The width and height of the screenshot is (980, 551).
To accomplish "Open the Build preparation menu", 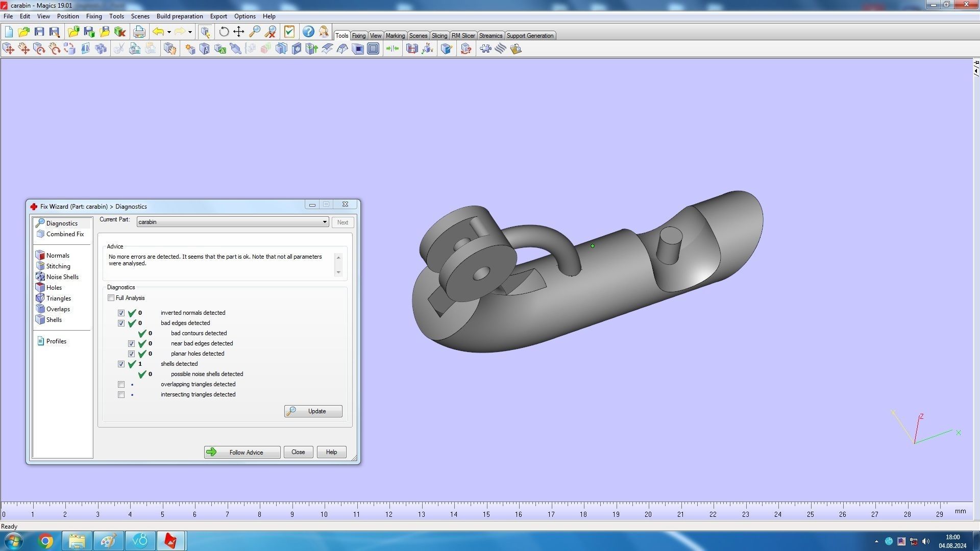I will (x=179, y=16).
